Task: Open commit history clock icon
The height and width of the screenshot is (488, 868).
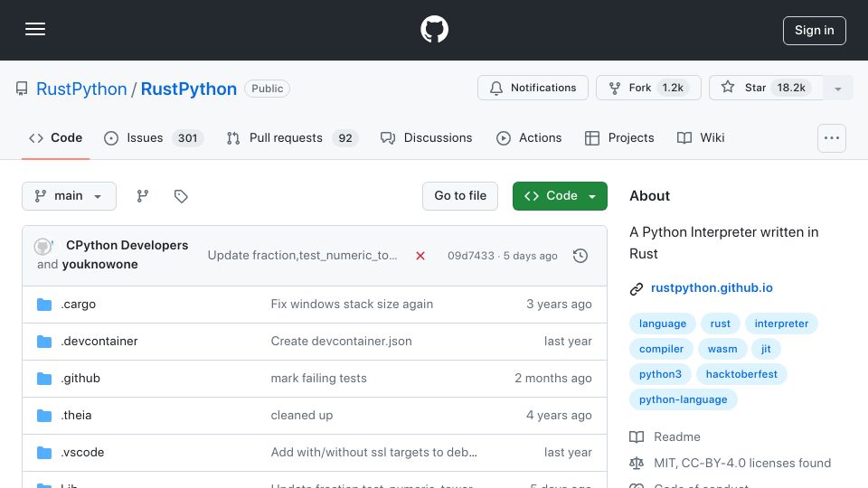Action: point(580,256)
